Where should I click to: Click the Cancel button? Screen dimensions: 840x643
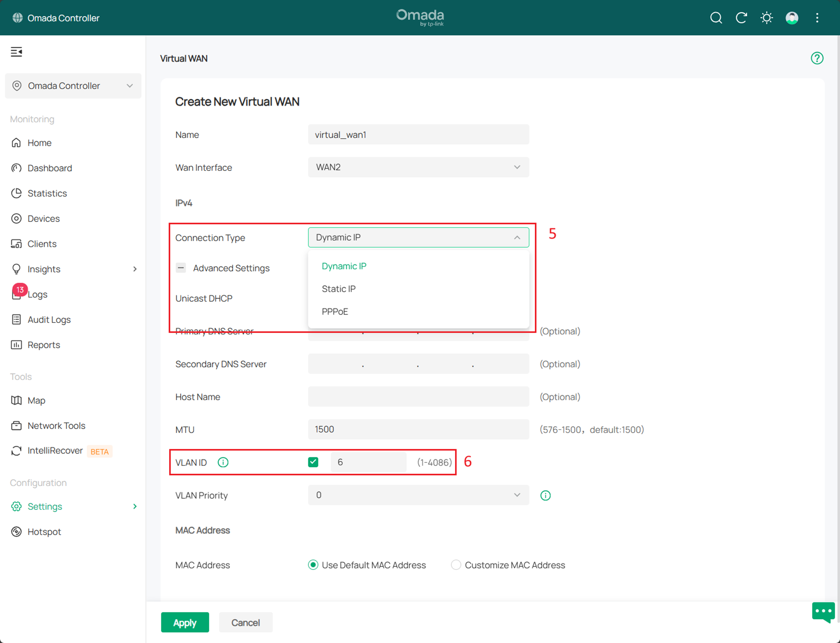click(x=246, y=622)
